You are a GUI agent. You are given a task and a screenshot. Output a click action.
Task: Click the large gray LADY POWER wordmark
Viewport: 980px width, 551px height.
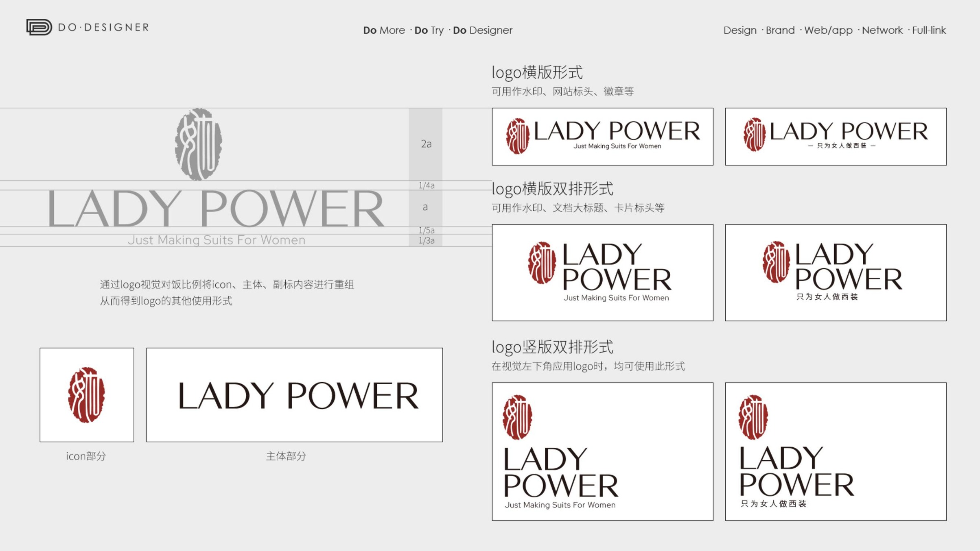(216, 208)
